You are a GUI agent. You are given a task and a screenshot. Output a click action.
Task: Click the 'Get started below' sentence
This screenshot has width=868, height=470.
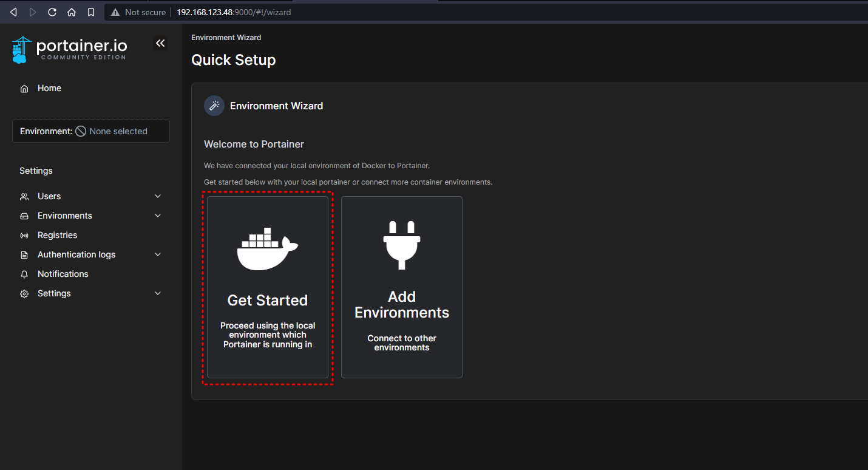(348, 182)
